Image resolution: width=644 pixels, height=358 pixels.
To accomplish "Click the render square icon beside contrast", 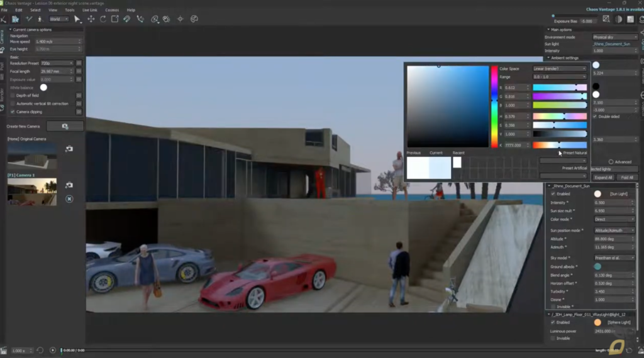I will click(x=630, y=19).
